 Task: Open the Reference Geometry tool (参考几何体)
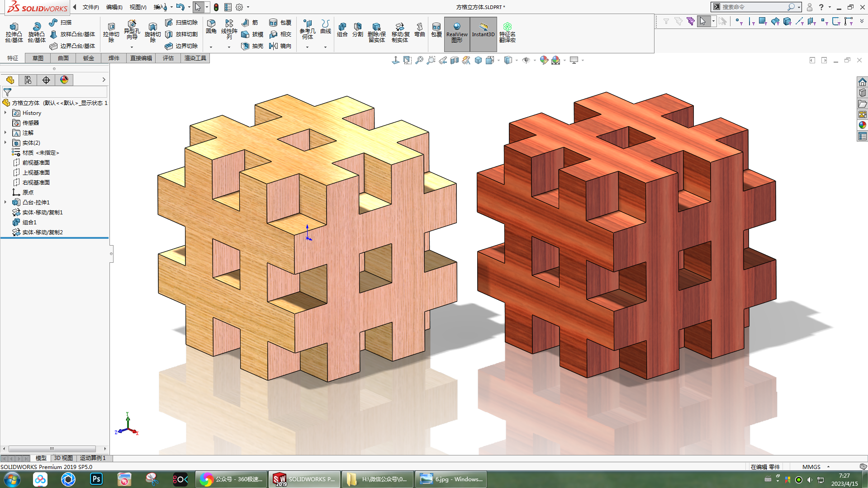[x=308, y=29]
